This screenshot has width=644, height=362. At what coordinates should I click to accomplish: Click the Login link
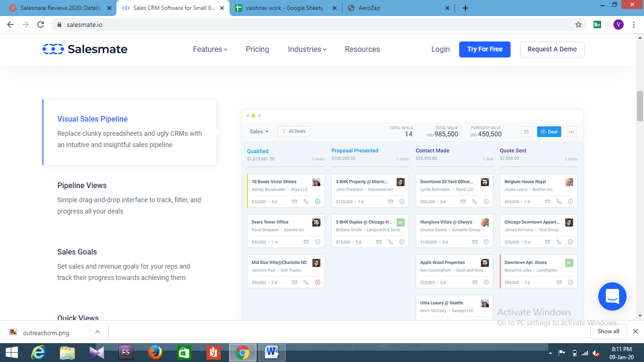coord(440,49)
